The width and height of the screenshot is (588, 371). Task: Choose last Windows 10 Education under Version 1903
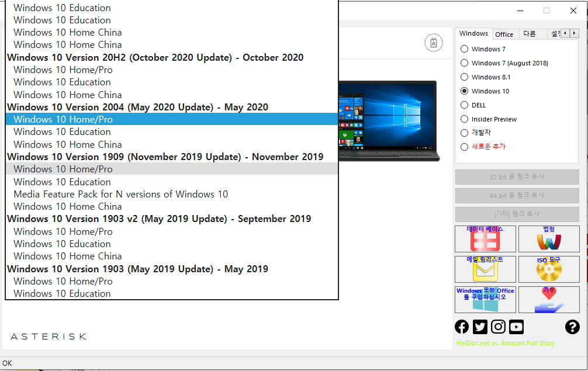click(x=172, y=293)
